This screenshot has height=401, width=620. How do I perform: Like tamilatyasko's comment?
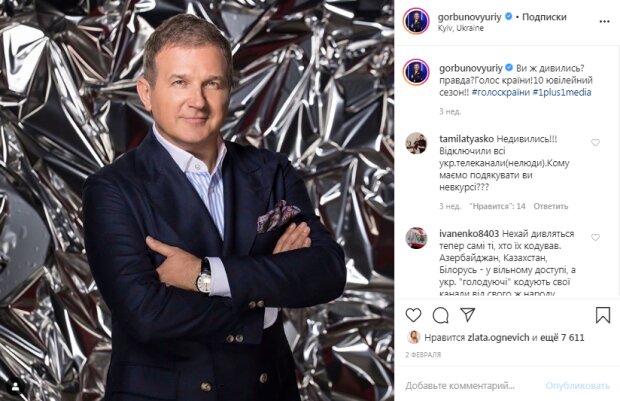click(595, 142)
